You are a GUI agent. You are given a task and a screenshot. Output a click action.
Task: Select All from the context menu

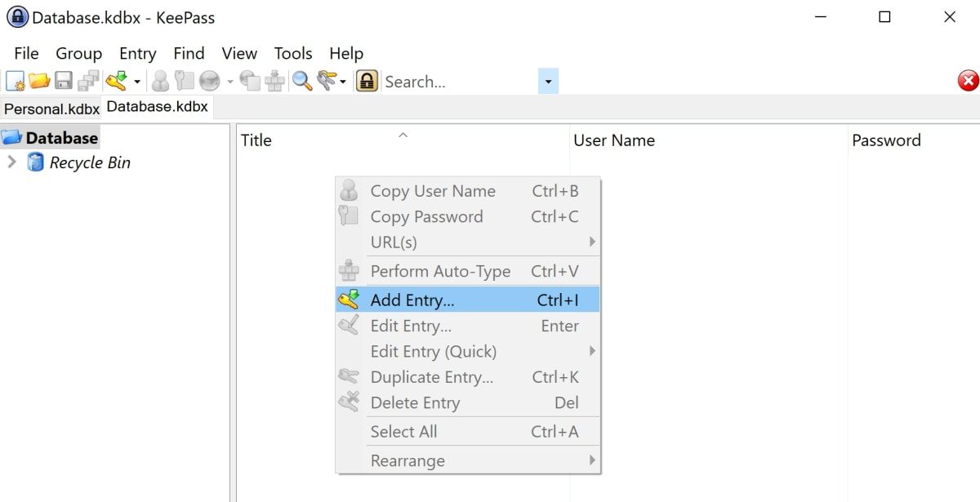(x=403, y=431)
